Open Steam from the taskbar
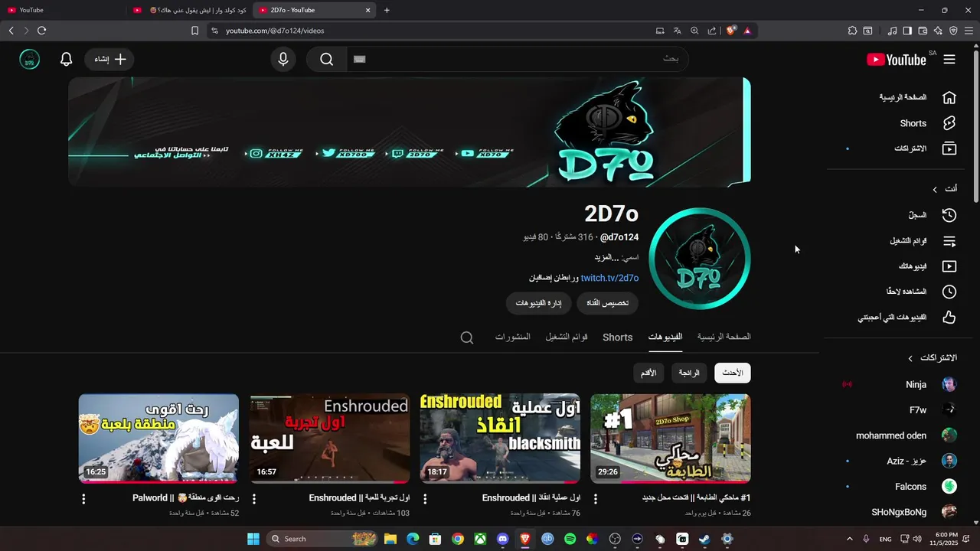The width and height of the screenshot is (980, 551). (704, 539)
